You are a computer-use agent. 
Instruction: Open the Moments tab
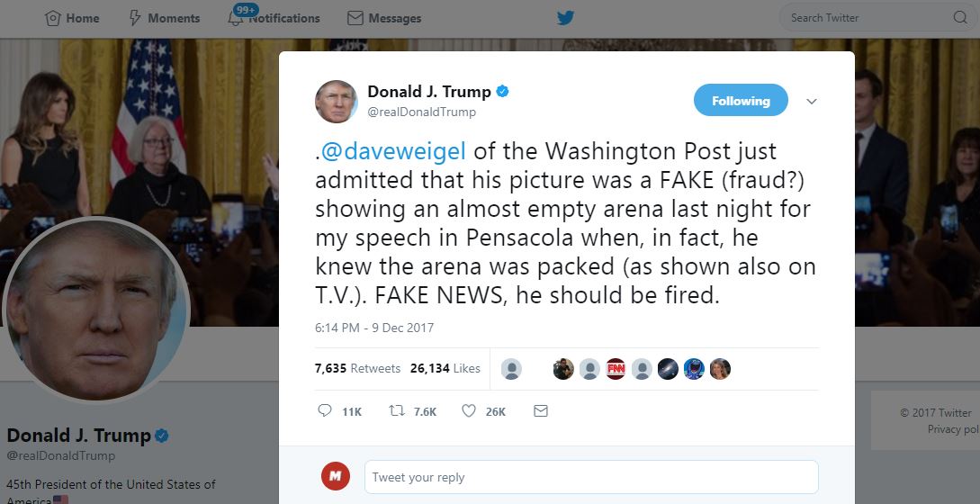point(164,18)
